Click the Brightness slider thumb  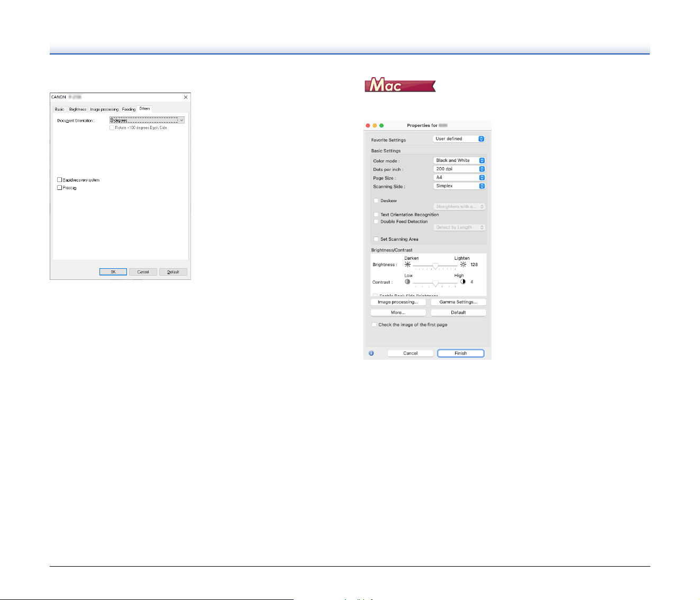[x=435, y=266]
